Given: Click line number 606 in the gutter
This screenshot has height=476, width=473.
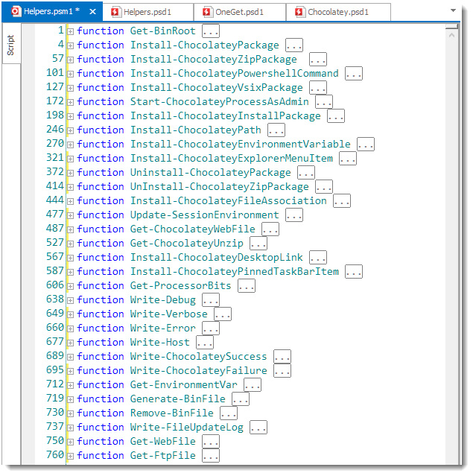Looking at the screenshot, I should point(55,285).
